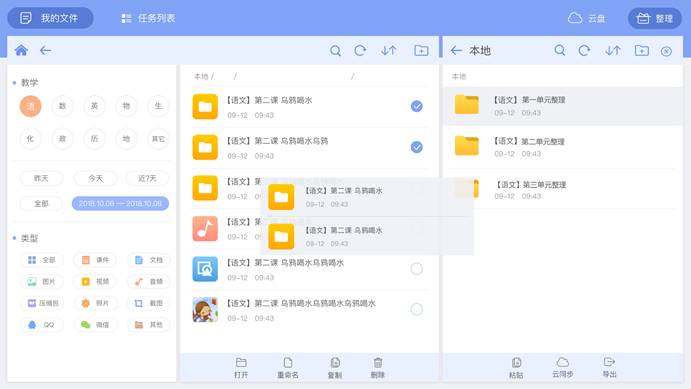The width and height of the screenshot is (691, 389).
Task: Click the 复制 copy icon
Action: [335, 363]
